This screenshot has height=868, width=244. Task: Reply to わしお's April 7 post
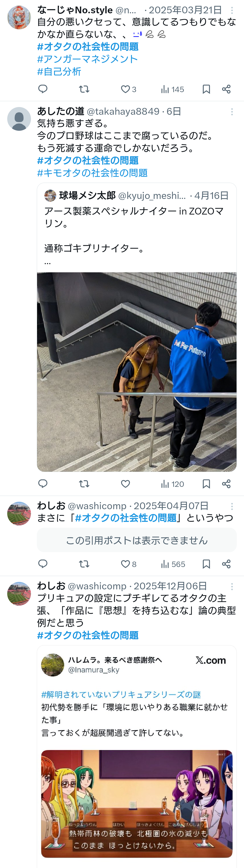tap(43, 564)
